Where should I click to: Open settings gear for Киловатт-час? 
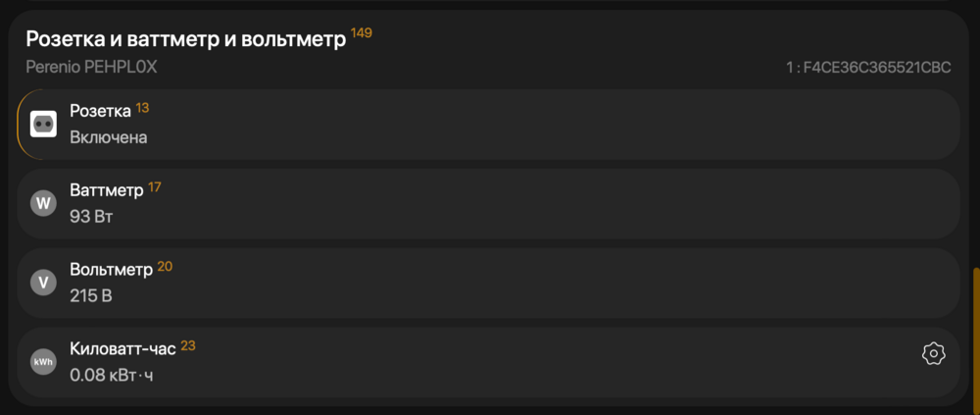(x=933, y=353)
